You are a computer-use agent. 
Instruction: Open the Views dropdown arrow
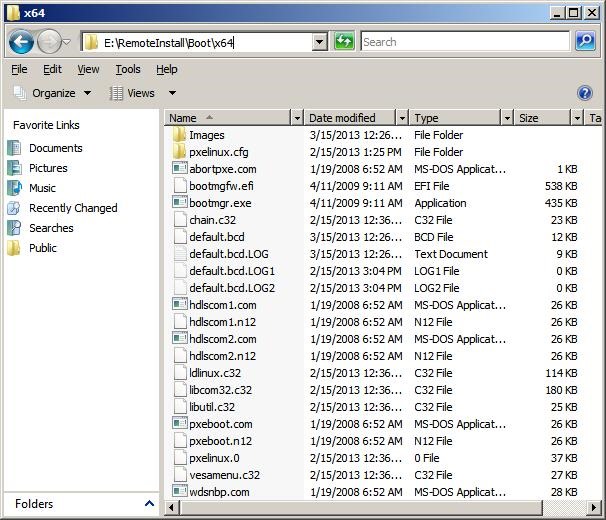(172, 93)
